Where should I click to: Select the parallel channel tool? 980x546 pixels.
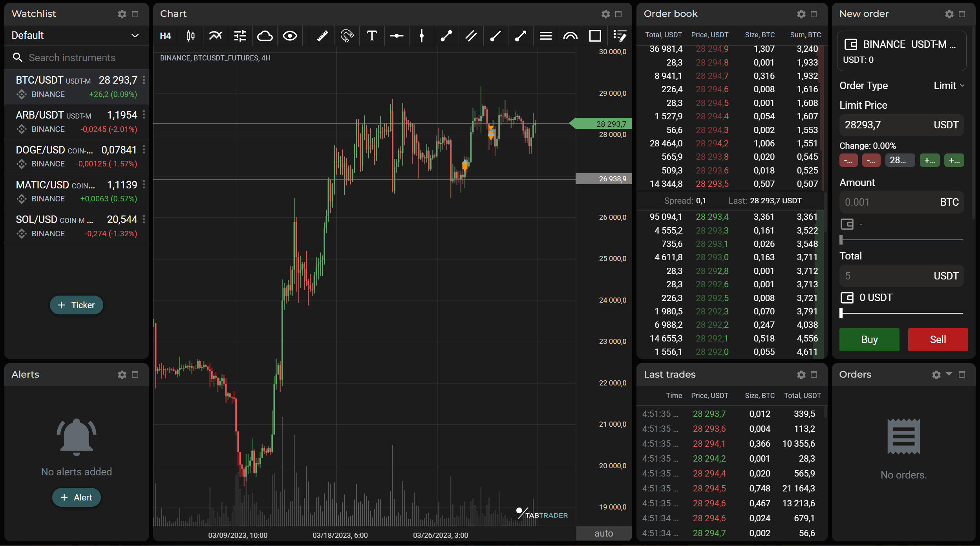[x=471, y=36]
